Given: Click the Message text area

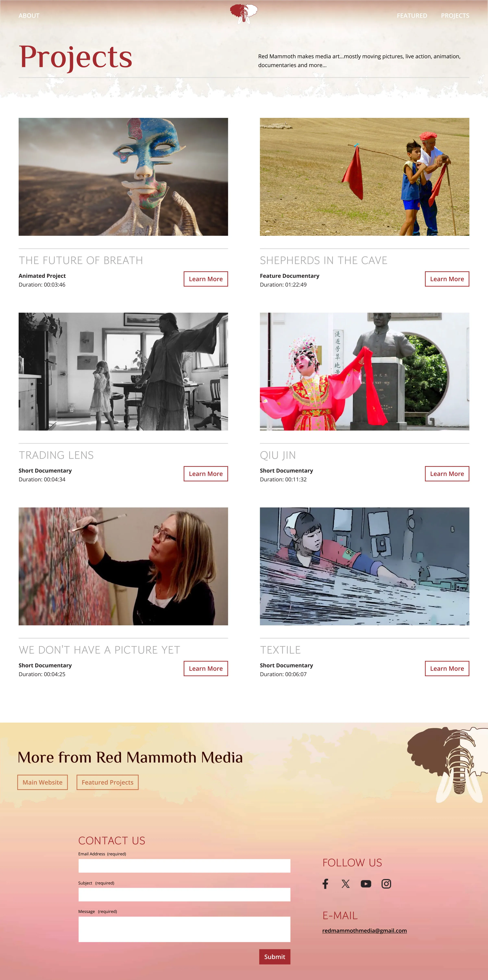Looking at the screenshot, I should coord(184,929).
